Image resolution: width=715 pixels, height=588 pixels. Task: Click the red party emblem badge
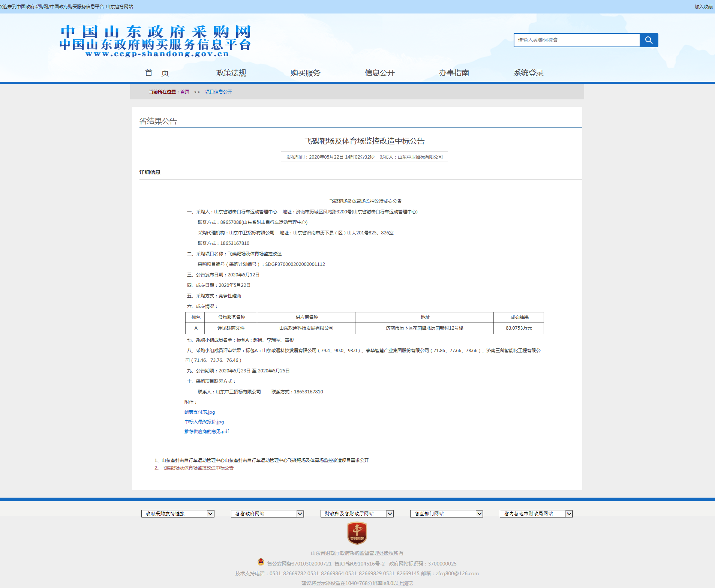point(357,532)
